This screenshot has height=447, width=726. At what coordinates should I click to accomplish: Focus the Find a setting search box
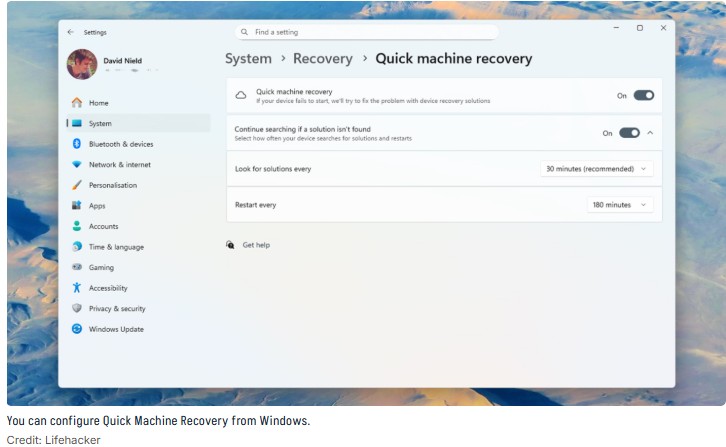367,32
